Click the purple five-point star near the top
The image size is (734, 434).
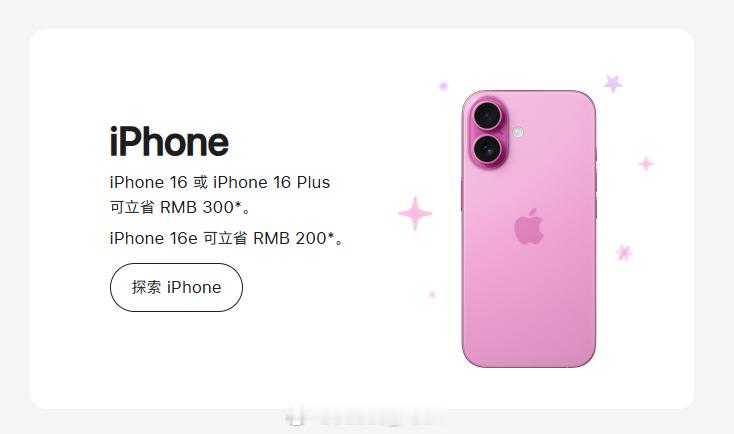pyautogui.click(x=613, y=83)
